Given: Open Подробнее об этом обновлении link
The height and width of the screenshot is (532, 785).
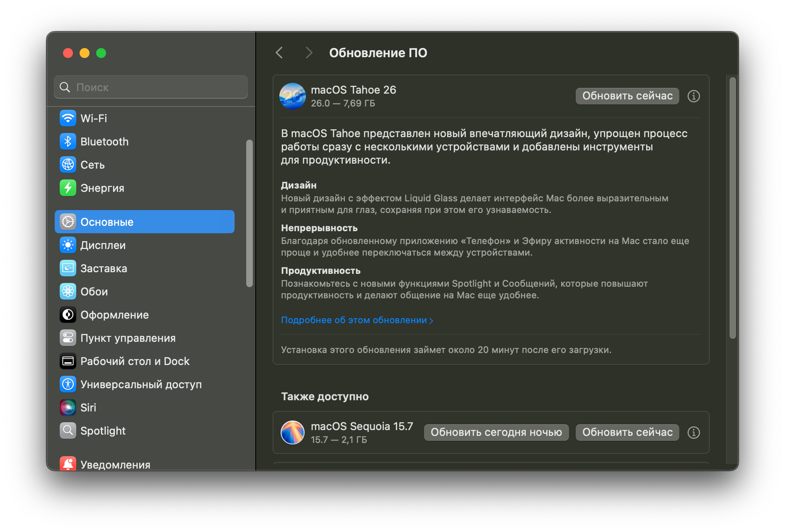Looking at the screenshot, I should 357,320.
